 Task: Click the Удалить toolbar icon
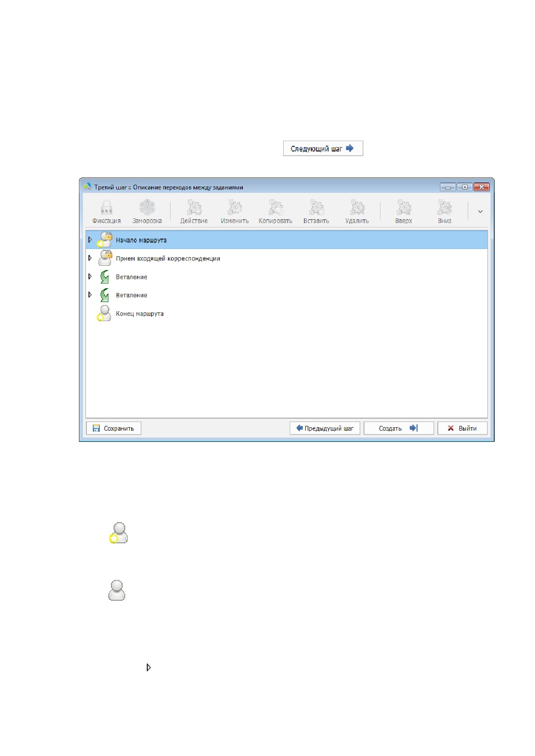point(357,208)
